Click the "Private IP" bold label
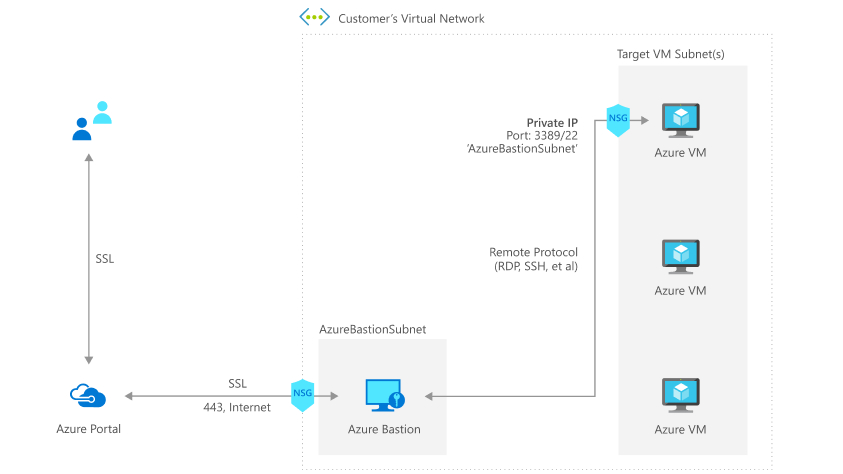The image size is (843, 474). [x=554, y=122]
